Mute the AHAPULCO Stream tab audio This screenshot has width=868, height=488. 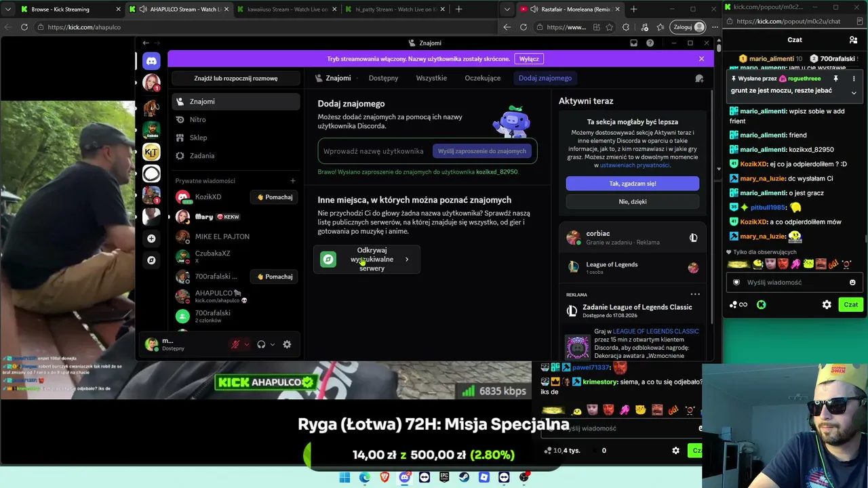pyautogui.click(x=142, y=9)
